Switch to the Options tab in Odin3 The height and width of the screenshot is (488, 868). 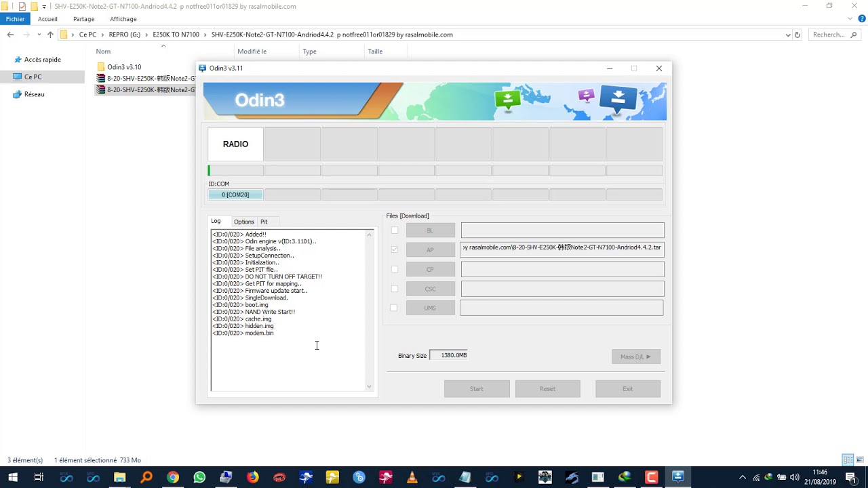coord(244,222)
